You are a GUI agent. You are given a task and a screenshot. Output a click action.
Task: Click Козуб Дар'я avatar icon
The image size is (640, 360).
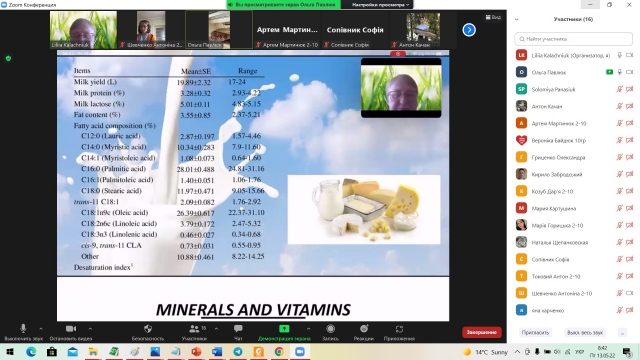coord(521,191)
